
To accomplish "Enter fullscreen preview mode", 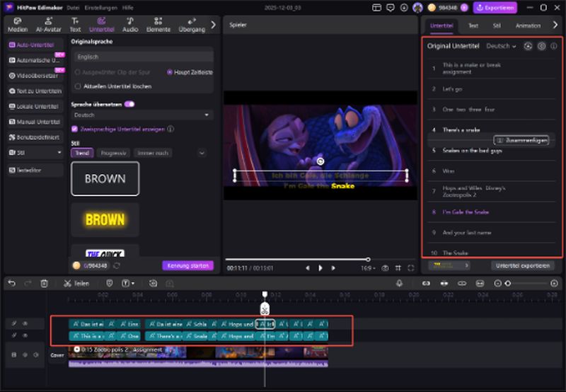I will click(411, 268).
